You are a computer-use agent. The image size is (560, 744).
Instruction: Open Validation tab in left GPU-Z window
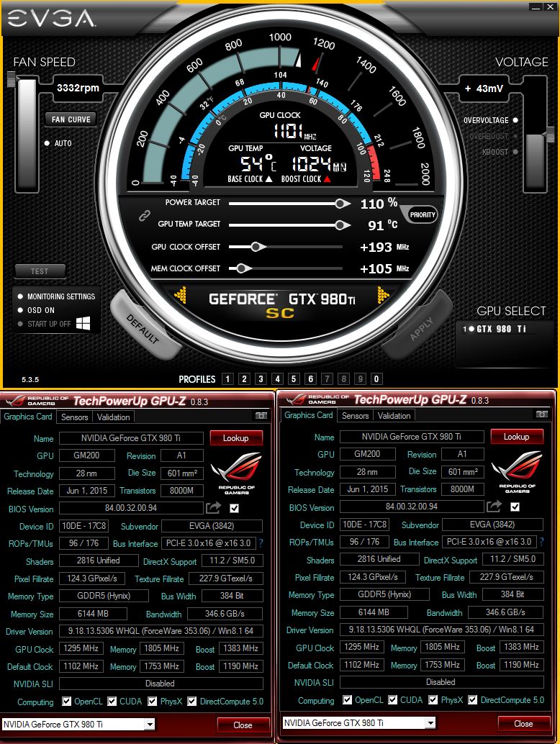(x=114, y=417)
